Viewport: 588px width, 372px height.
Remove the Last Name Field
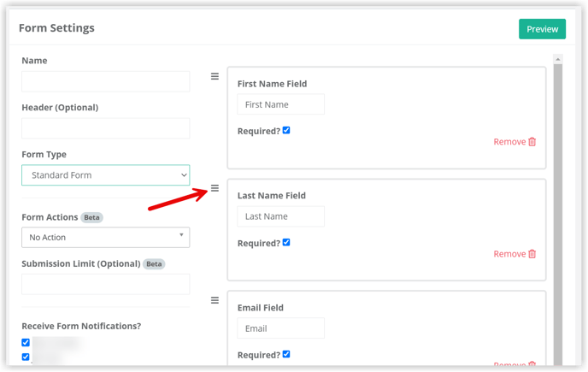click(514, 254)
